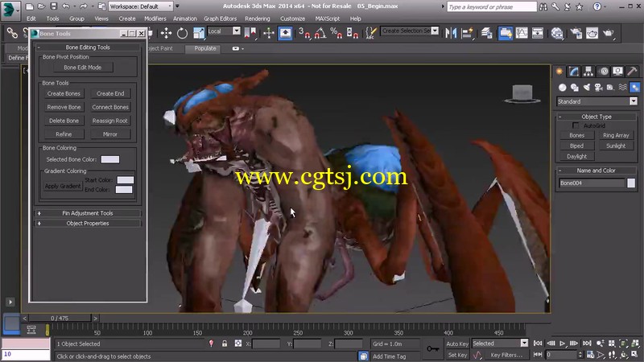Click the Apply Gradient button
Image resolution: width=644 pixels, height=362 pixels.
point(63,186)
